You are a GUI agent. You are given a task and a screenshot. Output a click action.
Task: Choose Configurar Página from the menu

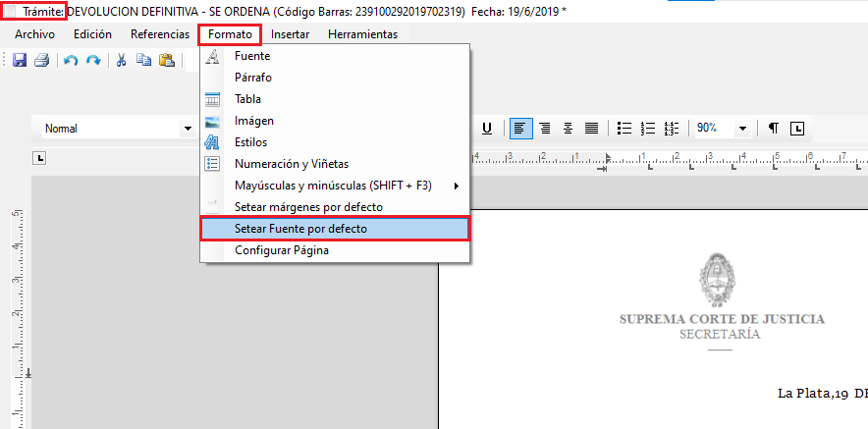pos(282,250)
